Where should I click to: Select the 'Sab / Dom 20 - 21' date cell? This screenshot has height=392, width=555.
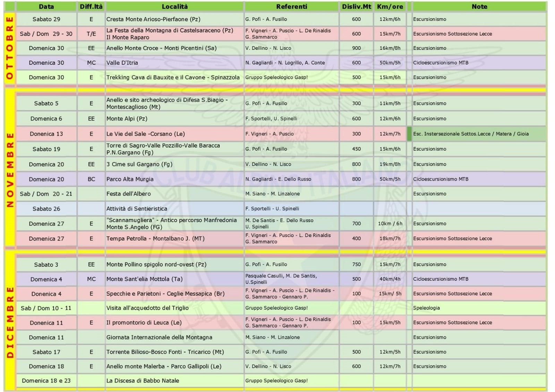click(x=46, y=194)
